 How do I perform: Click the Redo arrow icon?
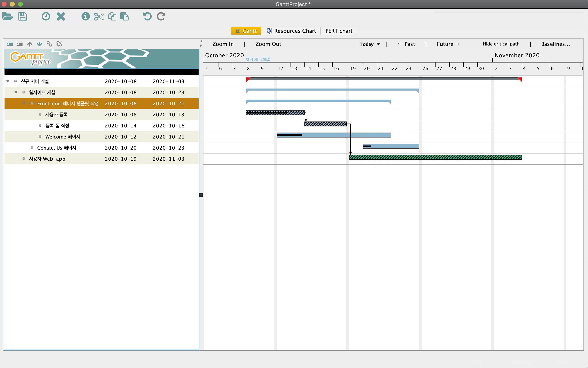(161, 17)
